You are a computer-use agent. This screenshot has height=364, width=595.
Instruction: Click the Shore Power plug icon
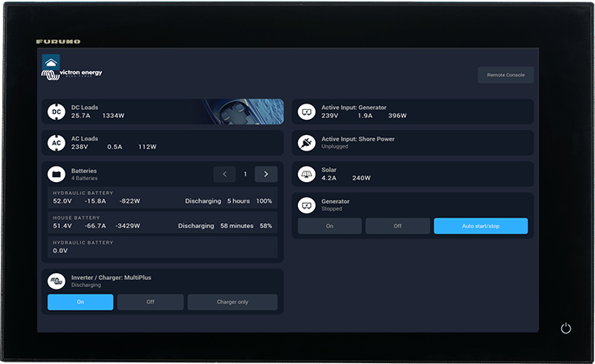(306, 143)
